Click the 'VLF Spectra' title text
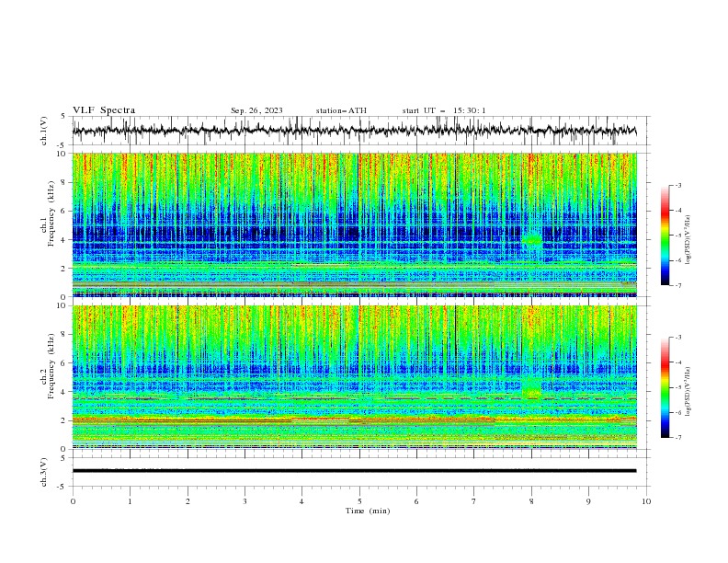Image resolution: width=728 pixels, height=563 pixels. point(104,110)
